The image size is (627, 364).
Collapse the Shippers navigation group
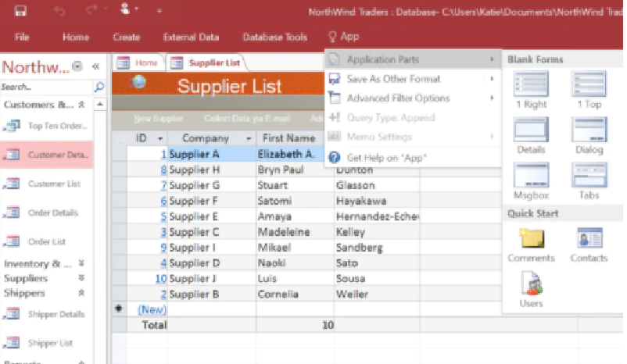click(81, 293)
